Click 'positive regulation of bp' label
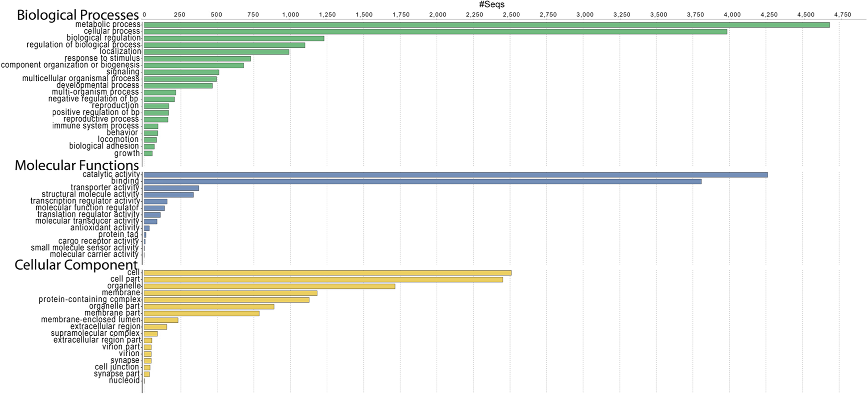The width and height of the screenshot is (868, 395). [95, 112]
